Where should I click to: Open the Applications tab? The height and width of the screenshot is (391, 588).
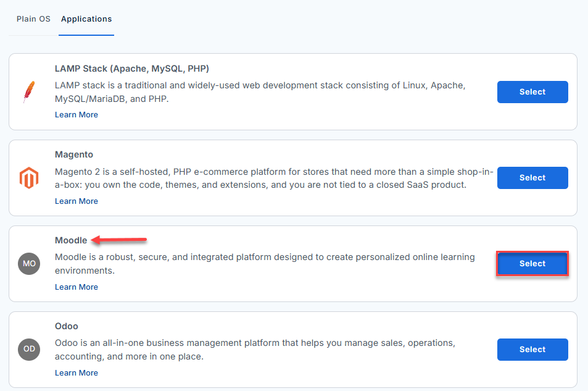(x=86, y=19)
